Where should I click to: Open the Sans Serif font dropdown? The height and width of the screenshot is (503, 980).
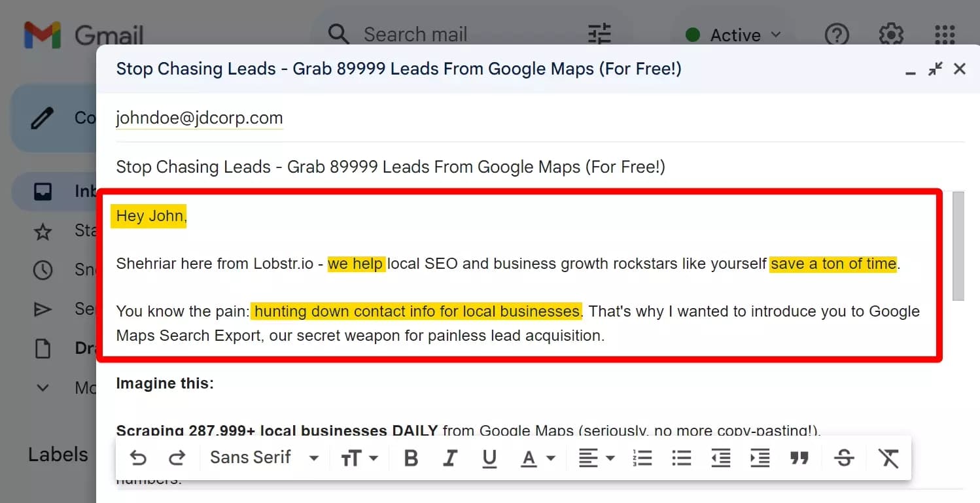pos(264,458)
